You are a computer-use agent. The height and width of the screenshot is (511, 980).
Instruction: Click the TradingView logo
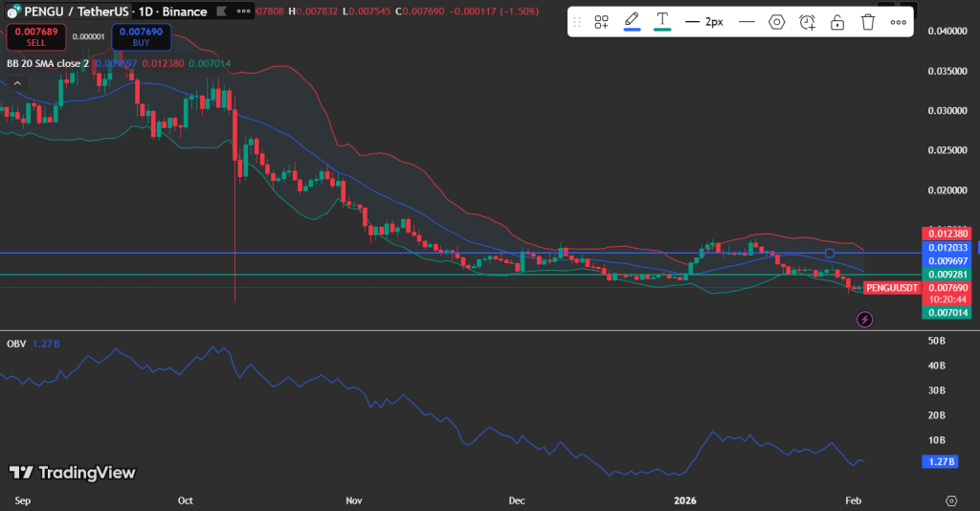[x=73, y=473]
